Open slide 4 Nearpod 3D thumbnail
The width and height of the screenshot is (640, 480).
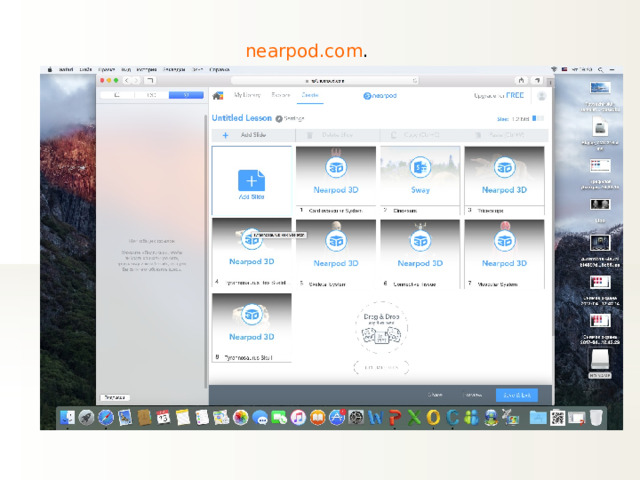click(x=251, y=253)
